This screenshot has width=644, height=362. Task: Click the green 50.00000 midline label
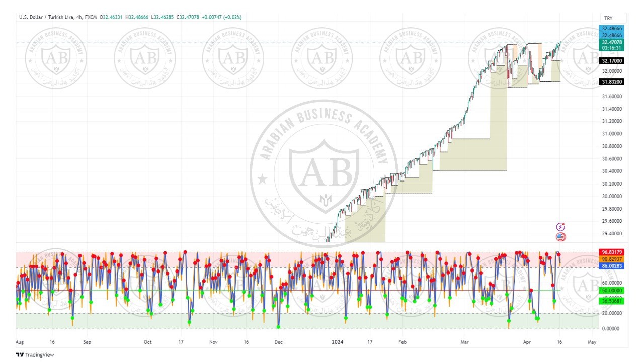click(x=612, y=291)
